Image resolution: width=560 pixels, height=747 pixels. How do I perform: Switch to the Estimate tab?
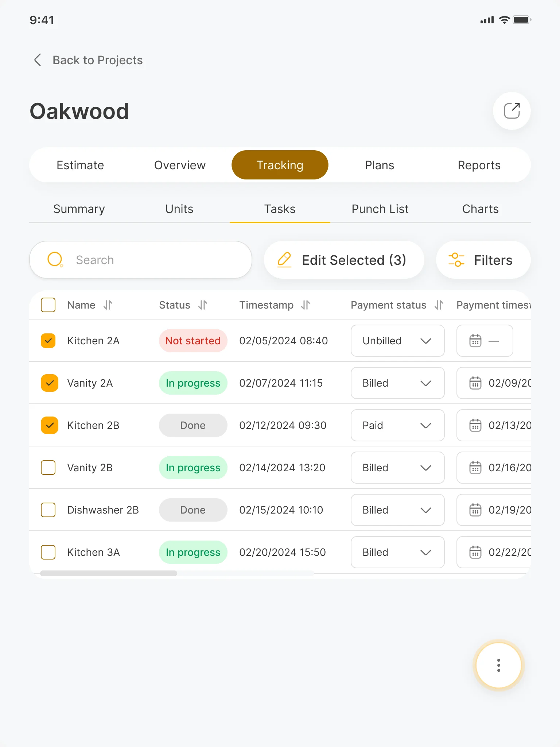coord(80,165)
